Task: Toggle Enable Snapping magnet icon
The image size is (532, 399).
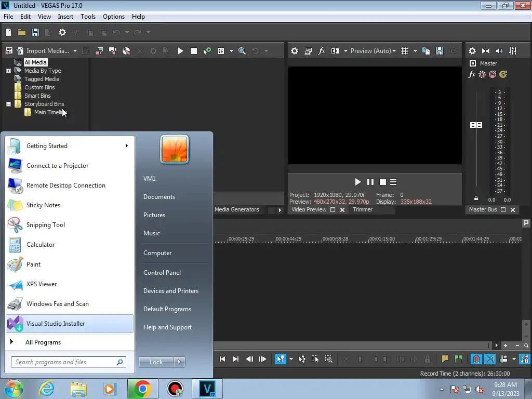Action: click(x=476, y=359)
